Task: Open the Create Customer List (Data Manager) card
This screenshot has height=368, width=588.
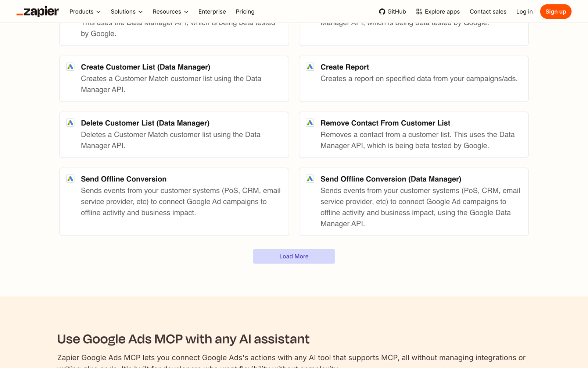Action: point(174,79)
